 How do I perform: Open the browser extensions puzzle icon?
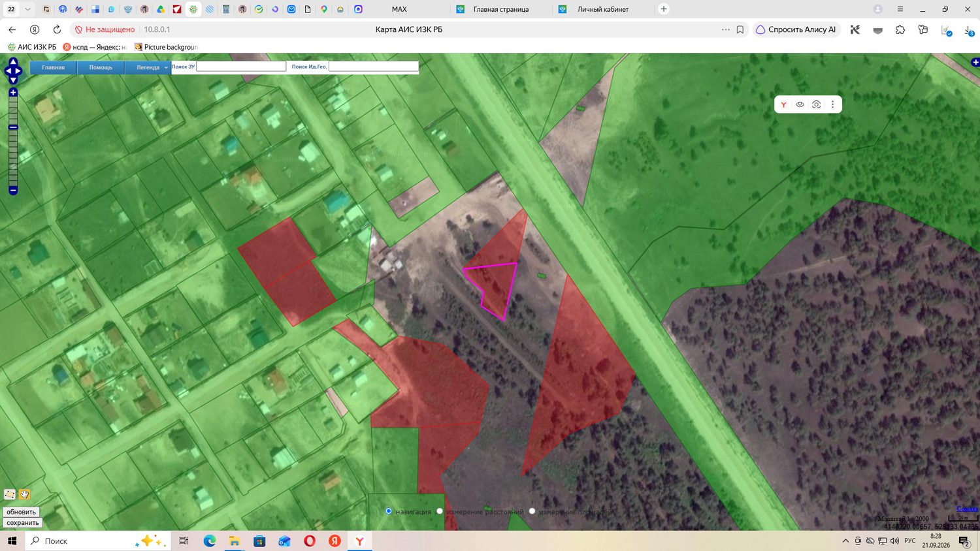(900, 29)
